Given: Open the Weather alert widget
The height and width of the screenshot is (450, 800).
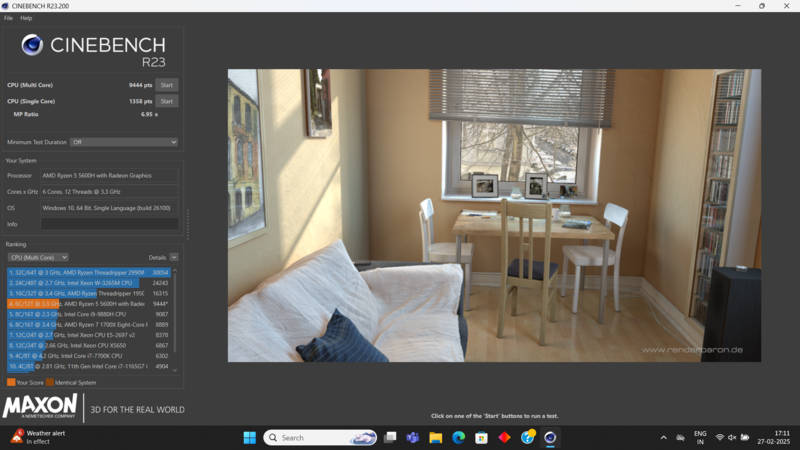Looking at the screenshot, I should (39, 437).
